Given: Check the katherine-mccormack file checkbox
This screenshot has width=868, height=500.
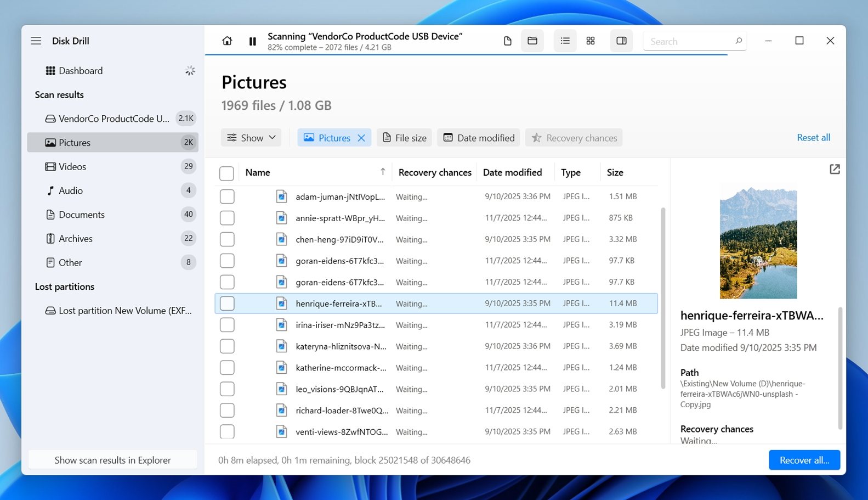Looking at the screenshot, I should (226, 368).
